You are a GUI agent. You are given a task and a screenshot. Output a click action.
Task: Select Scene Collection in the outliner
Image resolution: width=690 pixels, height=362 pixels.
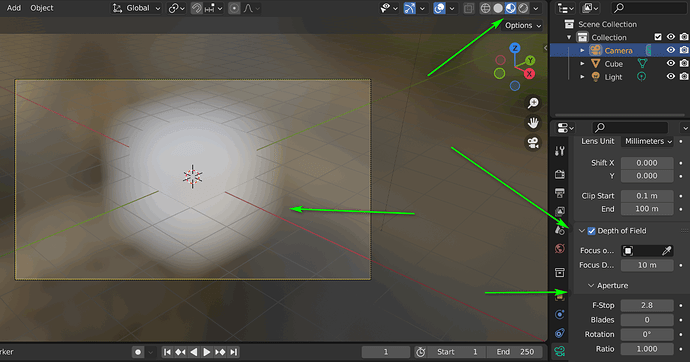coord(607,24)
